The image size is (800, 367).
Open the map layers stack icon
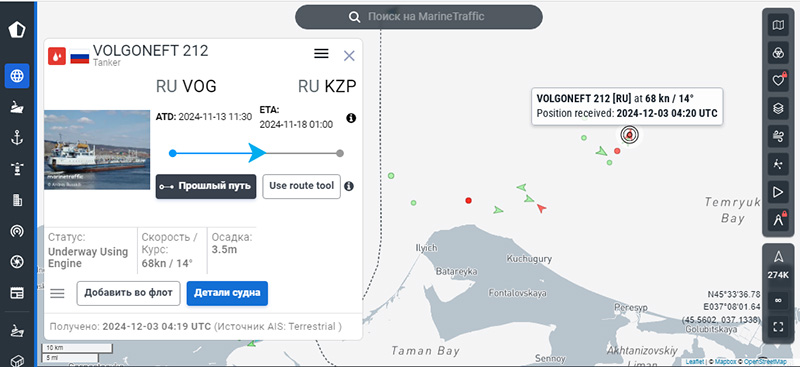pos(778,108)
